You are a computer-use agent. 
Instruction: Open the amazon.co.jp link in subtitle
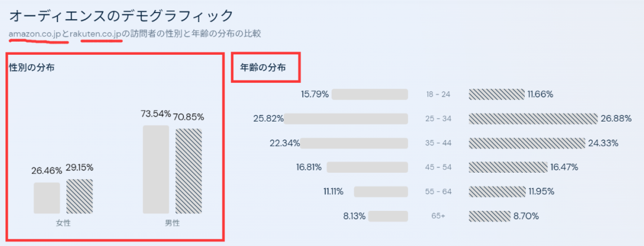35,34
